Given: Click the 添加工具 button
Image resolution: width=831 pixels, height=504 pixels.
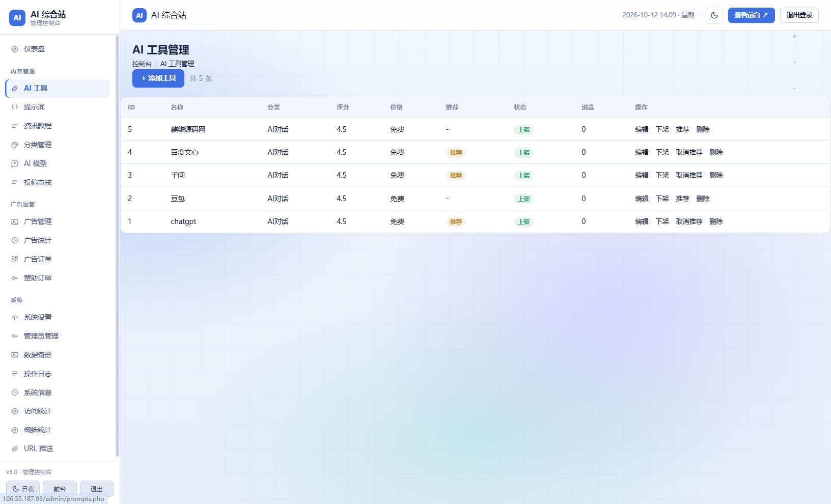Looking at the screenshot, I should coord(158,78).
